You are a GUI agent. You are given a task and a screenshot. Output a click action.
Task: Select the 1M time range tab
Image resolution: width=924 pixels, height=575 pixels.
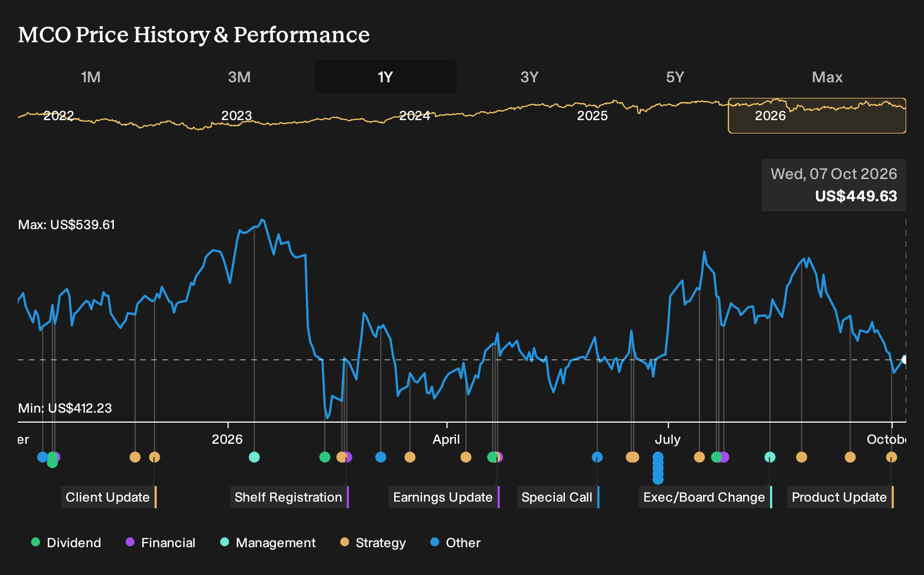[91, 77]
